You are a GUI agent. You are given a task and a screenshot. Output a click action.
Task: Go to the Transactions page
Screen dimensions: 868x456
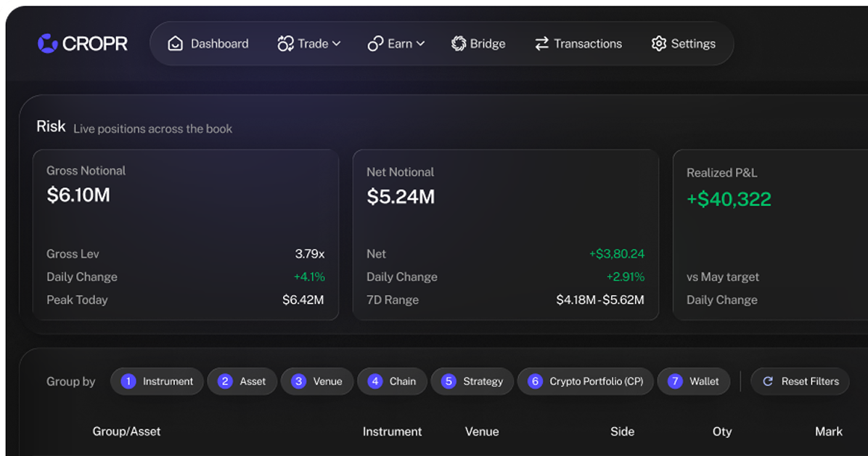[x=578, y=44]
